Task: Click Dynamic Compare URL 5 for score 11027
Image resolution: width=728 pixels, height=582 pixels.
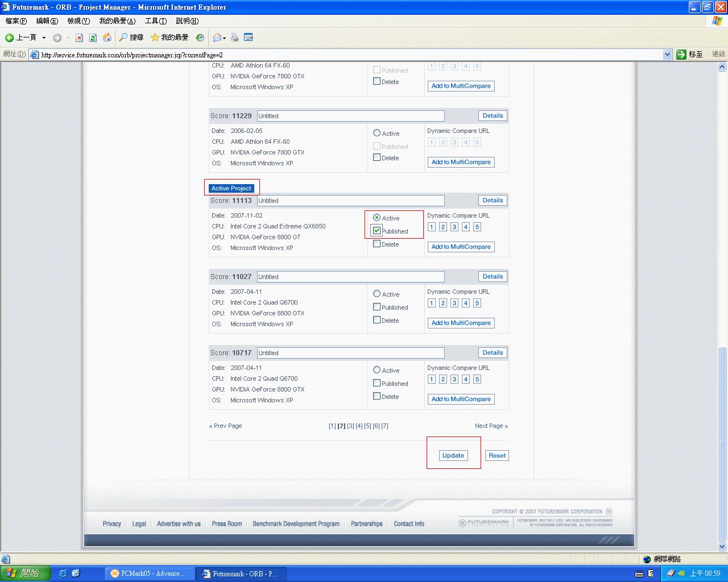Action: point(477,303)
